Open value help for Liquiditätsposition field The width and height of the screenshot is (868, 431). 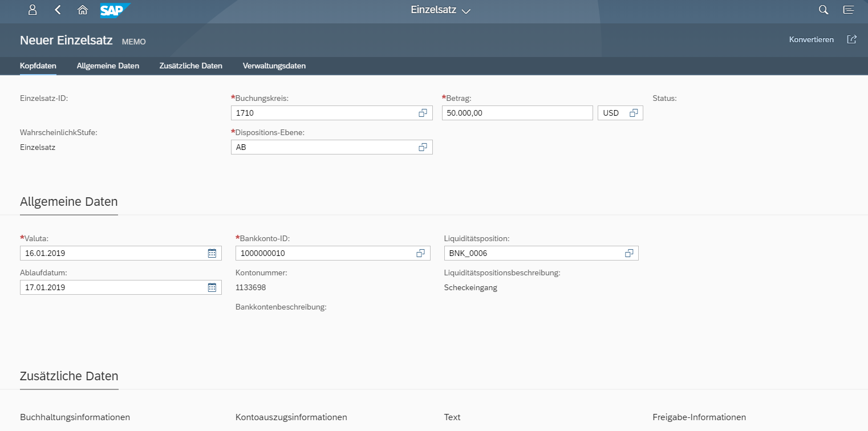(x=629, y=253)
